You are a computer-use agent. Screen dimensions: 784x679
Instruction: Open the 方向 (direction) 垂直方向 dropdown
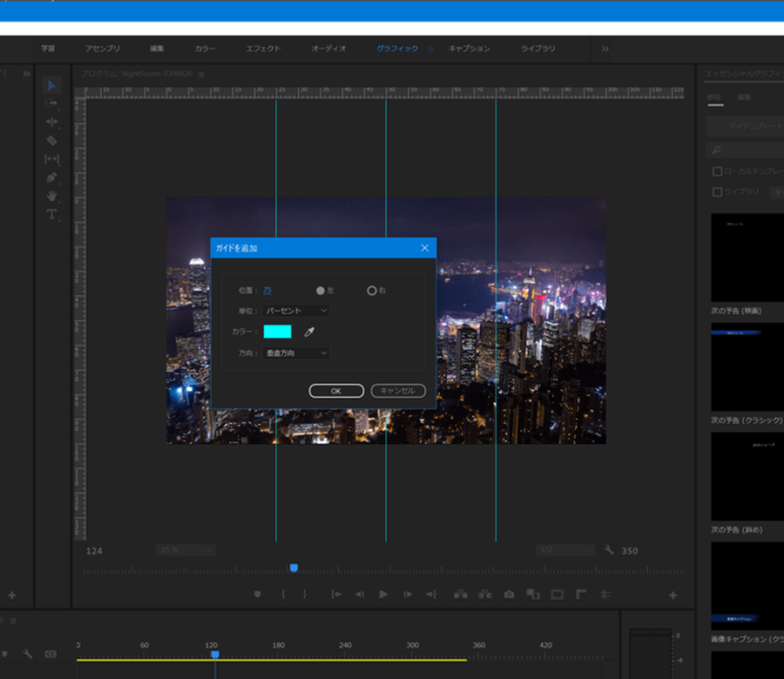pos(296,353)
